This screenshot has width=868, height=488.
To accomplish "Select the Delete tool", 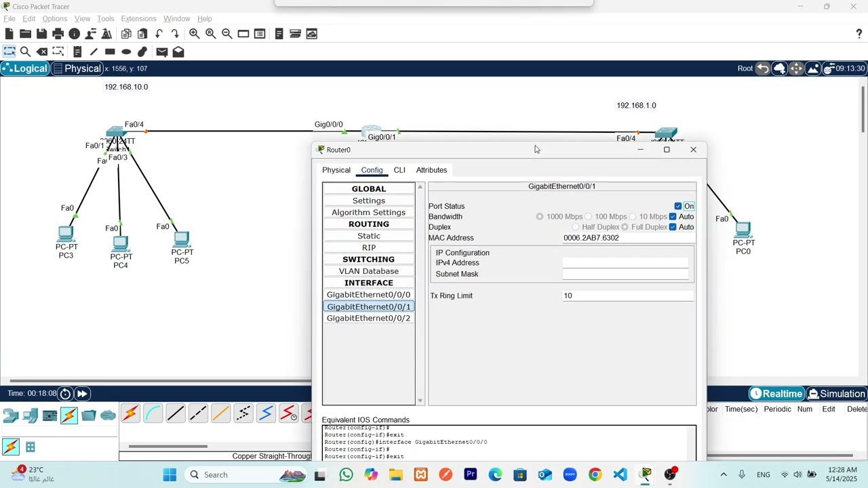I will (42, 52).
